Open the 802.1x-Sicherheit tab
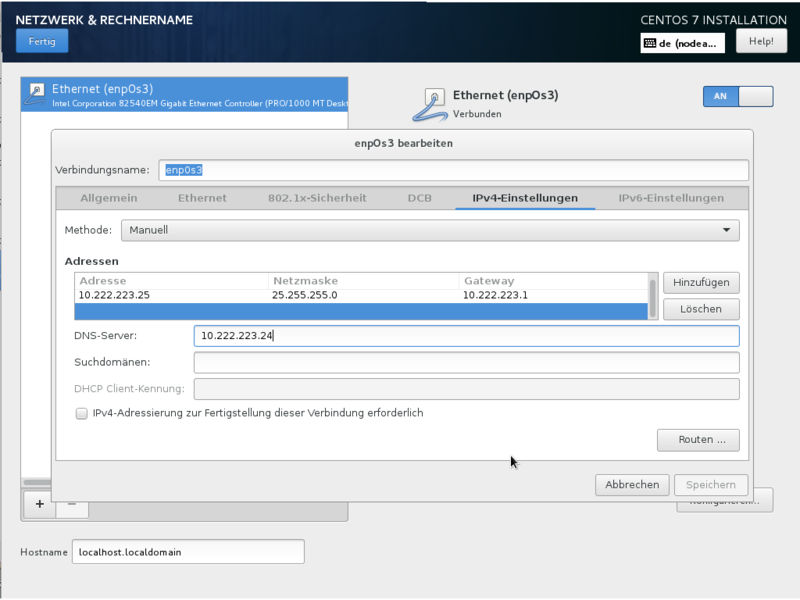Image resolution: width=800 pixels, height=600 pixels. (317, 198)
